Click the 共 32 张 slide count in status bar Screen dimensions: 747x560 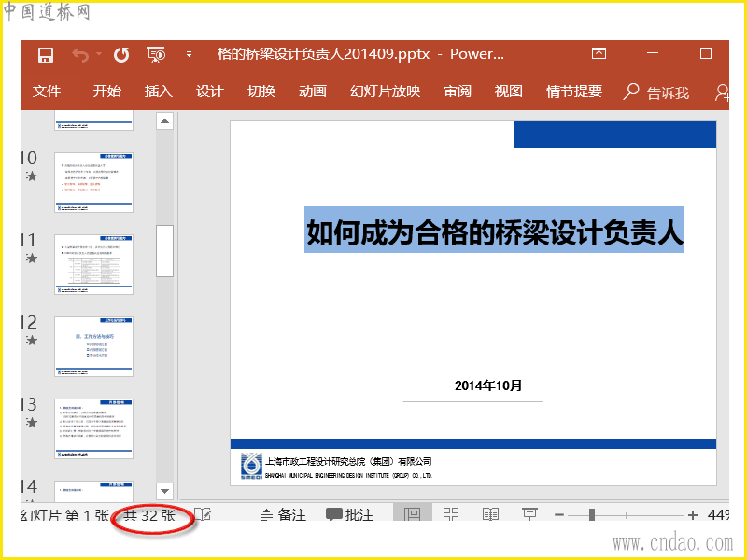[149, 515]
